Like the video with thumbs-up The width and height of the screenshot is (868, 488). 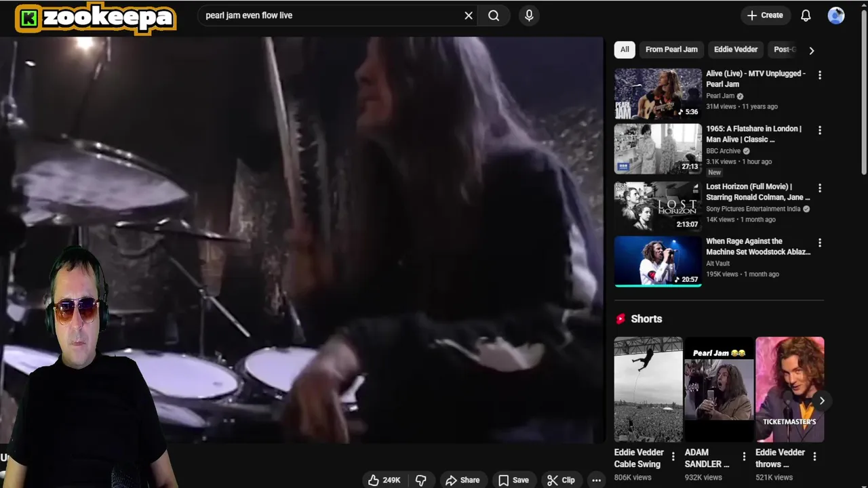tap(384, 480)
